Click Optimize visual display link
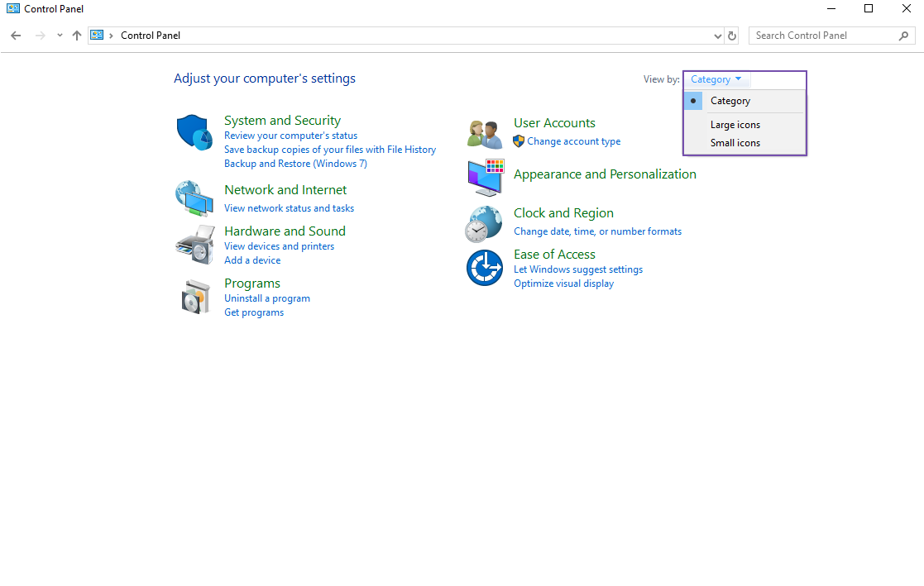The height and width of the screenshot is (586, 924). [563, 283]
